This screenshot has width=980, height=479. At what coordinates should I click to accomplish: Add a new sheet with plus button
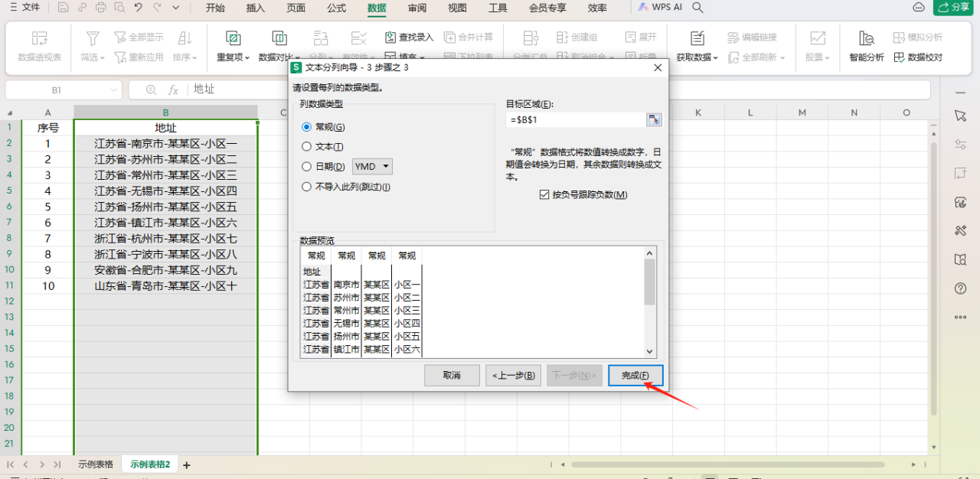186,464
